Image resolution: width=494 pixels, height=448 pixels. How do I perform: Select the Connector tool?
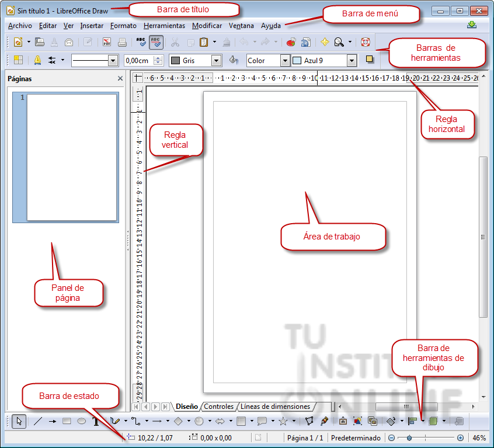point(136,421)
